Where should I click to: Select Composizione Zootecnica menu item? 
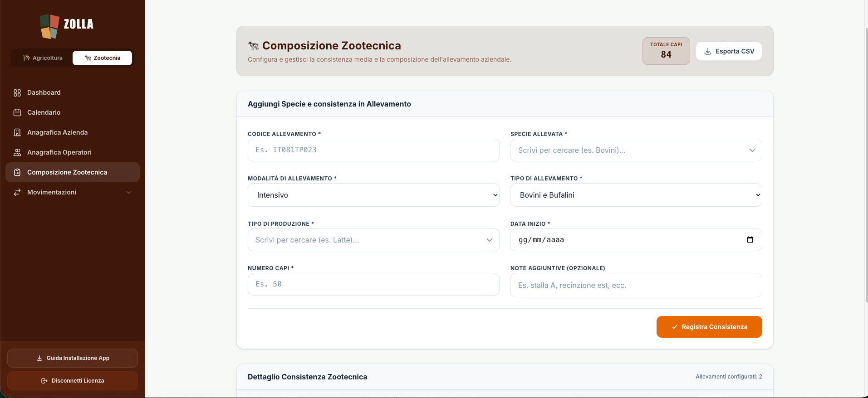[x=73, y=172]
